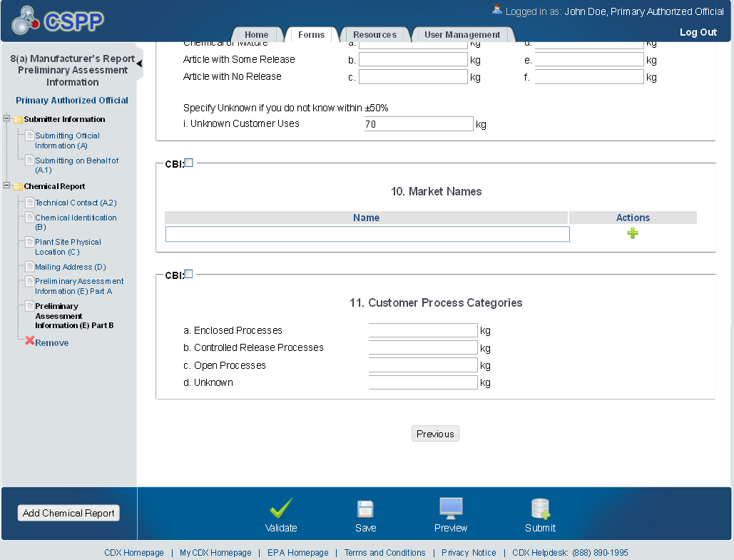734x560 pixels.
Task: Click the Primary Authorized Official sidebar heading
Action: click(x=71, y=100)
